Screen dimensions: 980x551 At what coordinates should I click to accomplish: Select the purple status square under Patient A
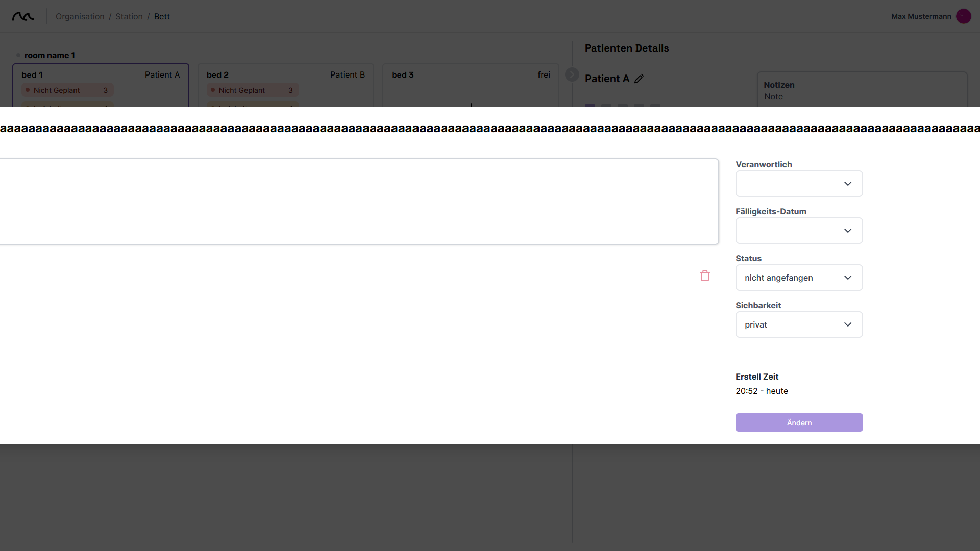click(x=590, y=106)
